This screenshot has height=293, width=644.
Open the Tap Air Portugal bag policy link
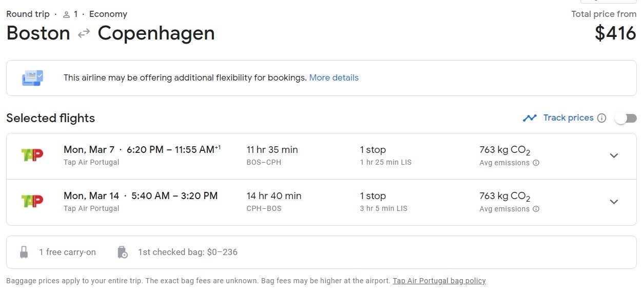439,281
